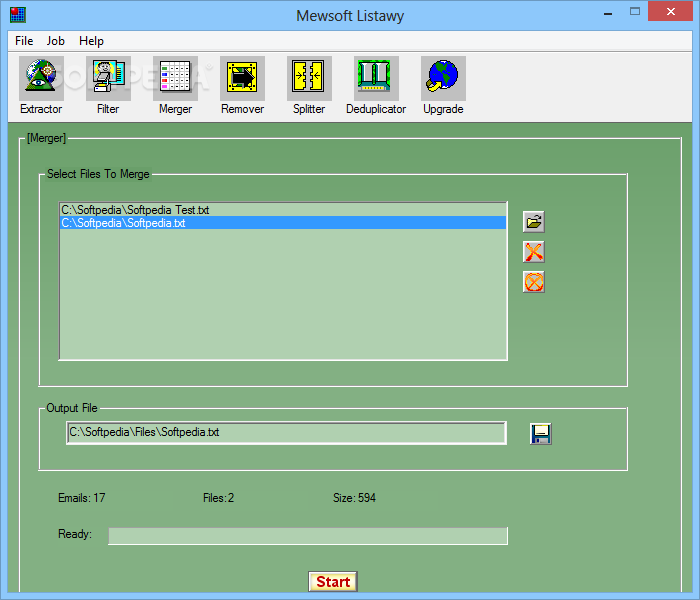This screenshot has width=700, height=600.
Task: Select the Softpedia Test.txt list entry
Action: (x=283, y=210)
